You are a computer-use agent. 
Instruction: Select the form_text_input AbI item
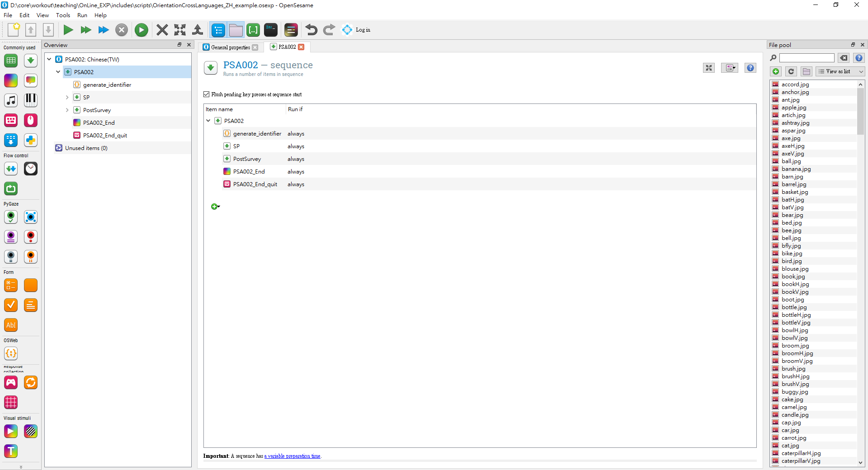click(x=11, y=325)
